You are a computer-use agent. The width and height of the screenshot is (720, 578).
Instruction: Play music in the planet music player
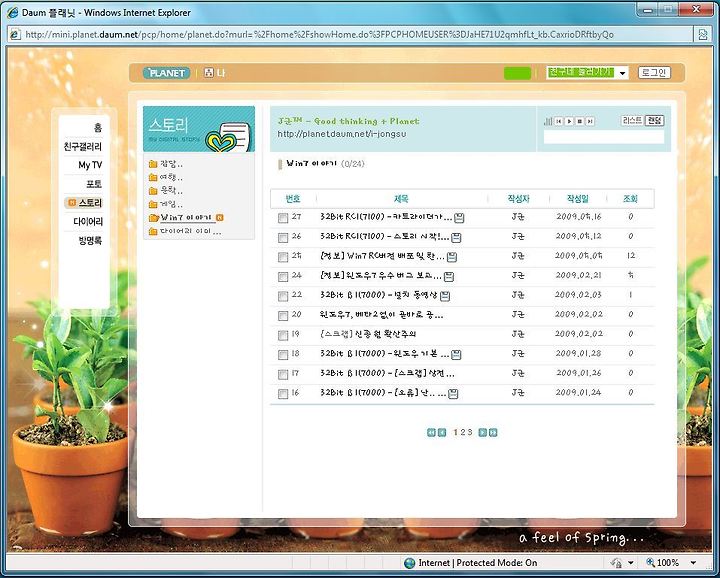tap(569, 121)
